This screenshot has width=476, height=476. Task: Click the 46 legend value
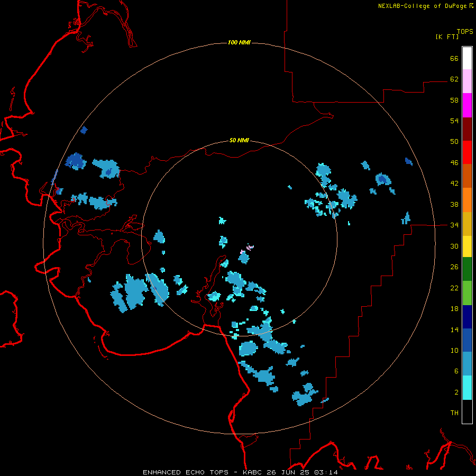[x=454, y=163]
